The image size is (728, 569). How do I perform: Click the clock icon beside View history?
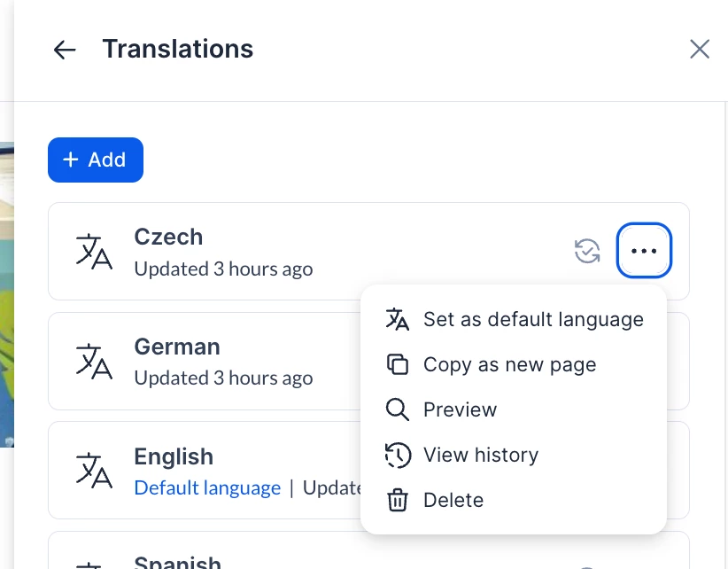coord(398,456)
